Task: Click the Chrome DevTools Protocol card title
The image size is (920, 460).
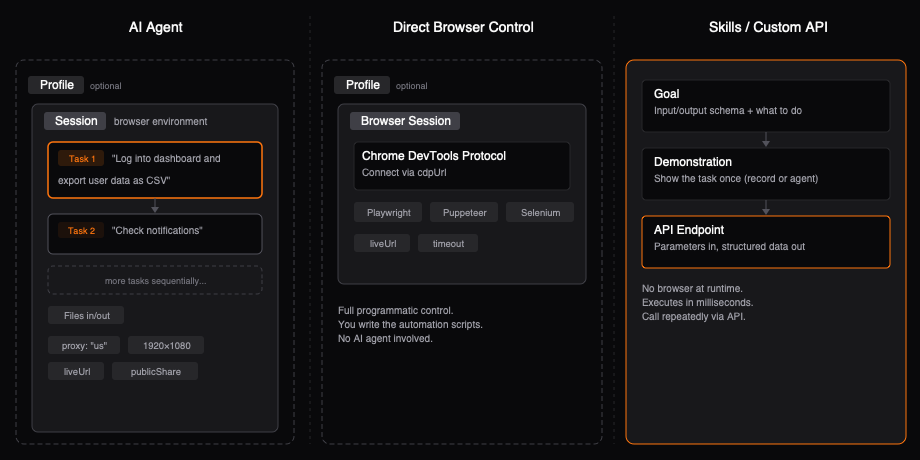Action: click(434, 156)
